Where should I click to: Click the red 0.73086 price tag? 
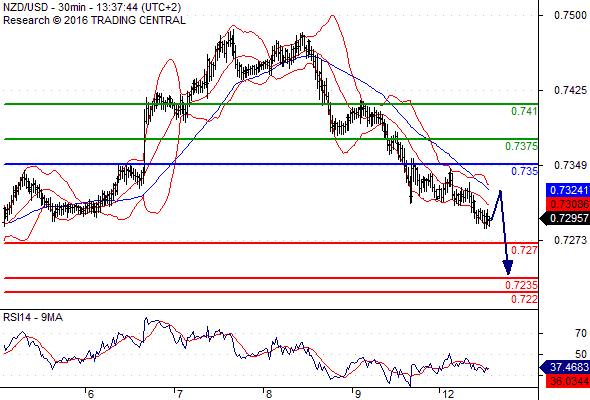click(568, 204)
